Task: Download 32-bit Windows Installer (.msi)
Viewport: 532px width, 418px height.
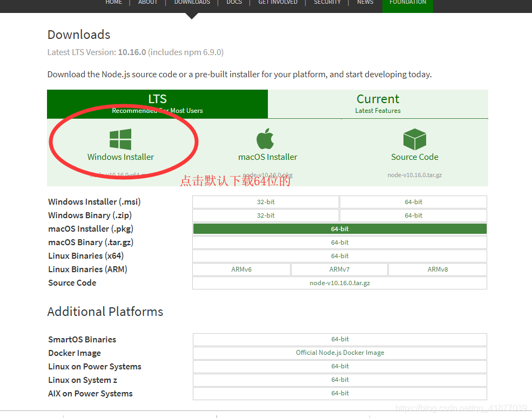Action: (x=266, y=202)
